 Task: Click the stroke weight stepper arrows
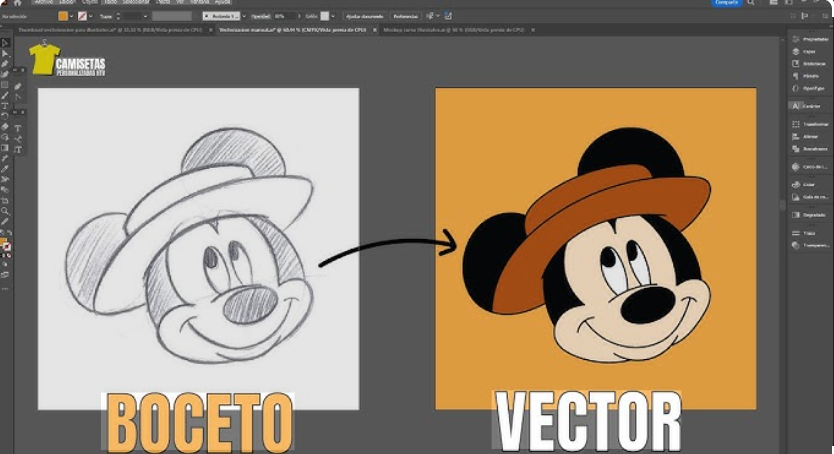coord(118,16)
